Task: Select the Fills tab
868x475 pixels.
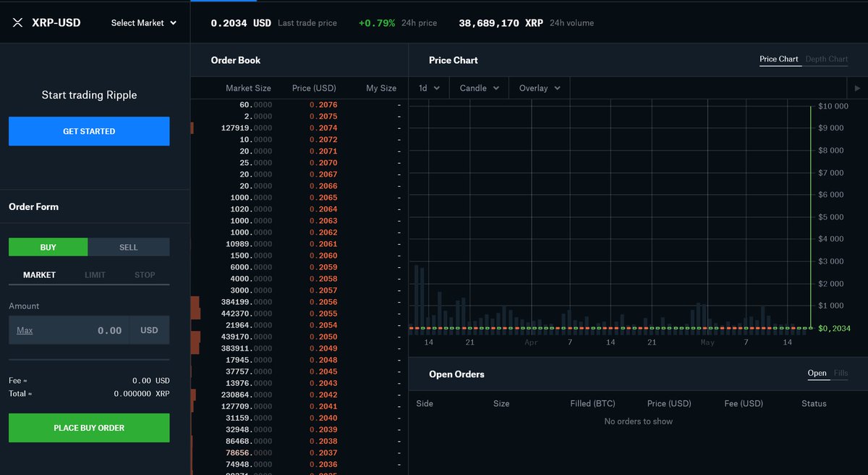Action: [x=841, y=374]
